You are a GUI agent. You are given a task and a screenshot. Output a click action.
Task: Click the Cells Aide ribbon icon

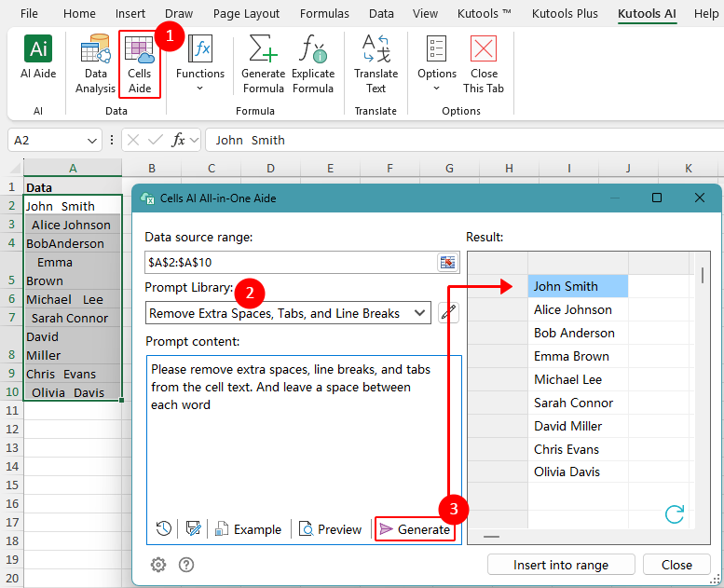pos(140,63)
